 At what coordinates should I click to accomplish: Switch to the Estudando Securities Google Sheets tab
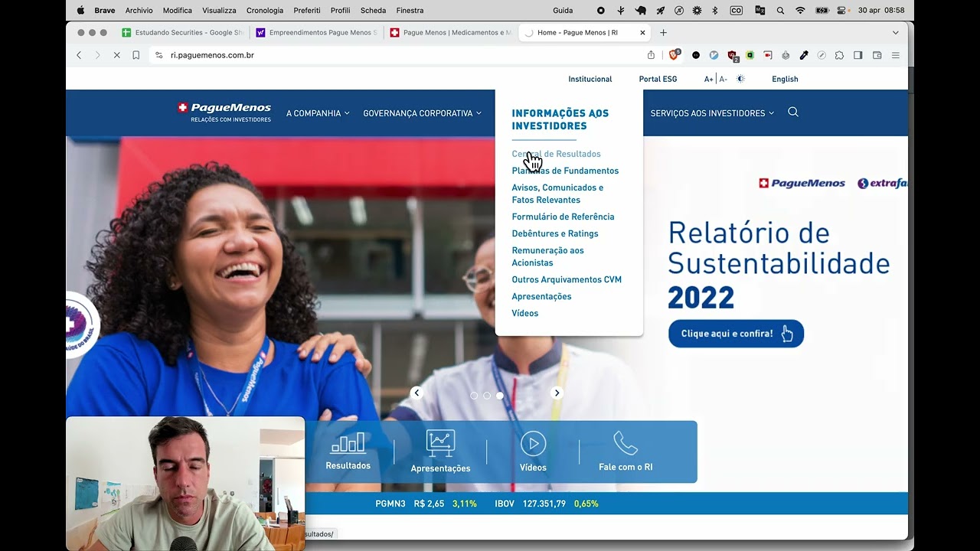coord(183,33)
